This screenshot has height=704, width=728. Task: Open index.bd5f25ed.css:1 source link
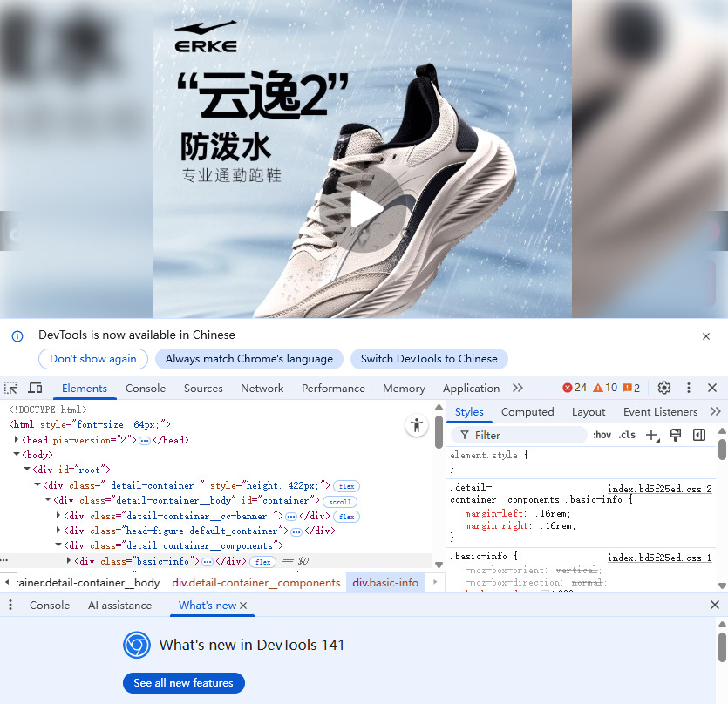660,558
